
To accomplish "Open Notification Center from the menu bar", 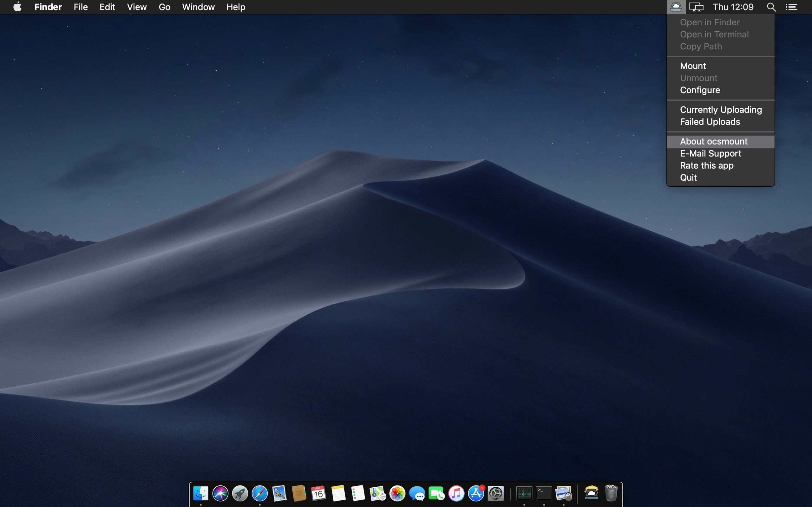I will coord(791,7).
